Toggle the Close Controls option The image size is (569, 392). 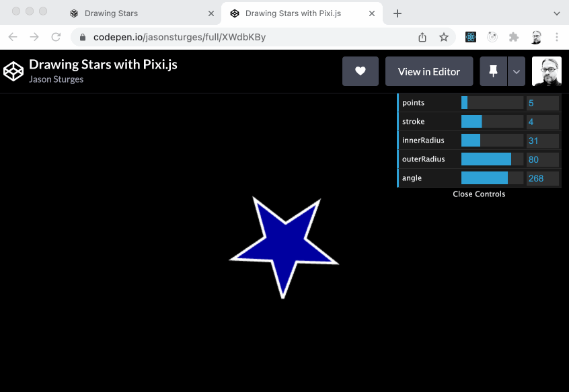click(x=478, y=194)
